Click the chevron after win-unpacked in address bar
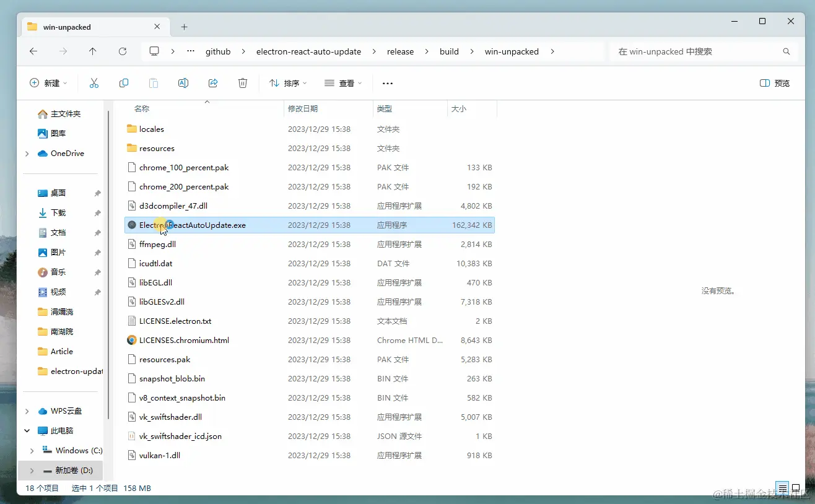815x504 pixels. coord(552,51)
